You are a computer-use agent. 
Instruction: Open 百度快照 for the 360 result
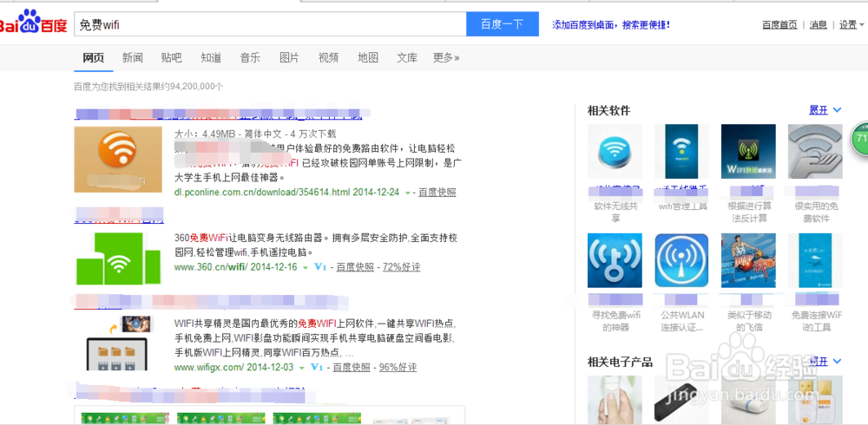point(355,267)
